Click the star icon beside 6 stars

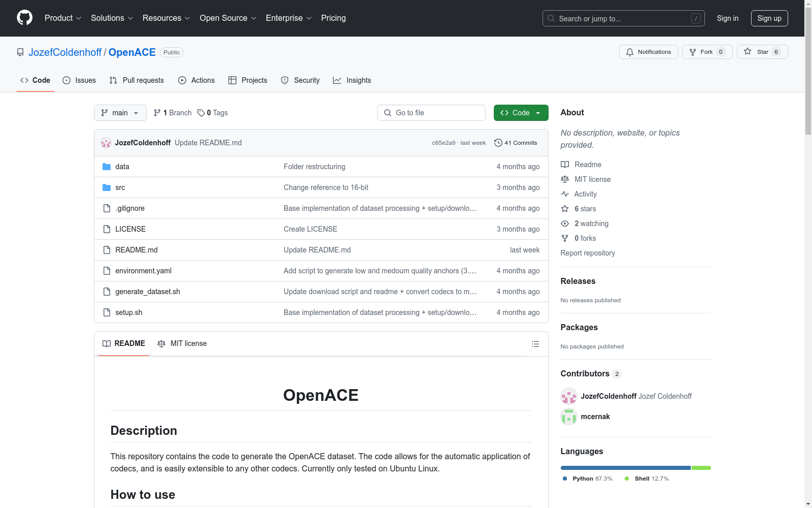tap(565, 209)
